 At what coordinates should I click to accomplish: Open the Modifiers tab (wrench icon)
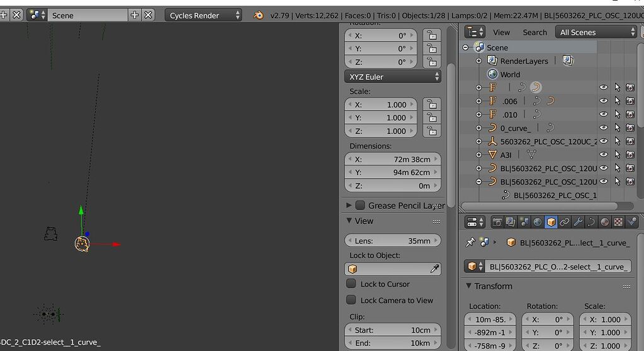coord(578,222)
